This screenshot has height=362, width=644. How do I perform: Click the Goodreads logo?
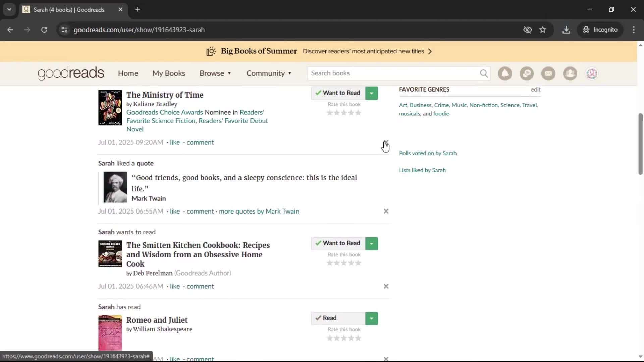click(x=71, y=73)
